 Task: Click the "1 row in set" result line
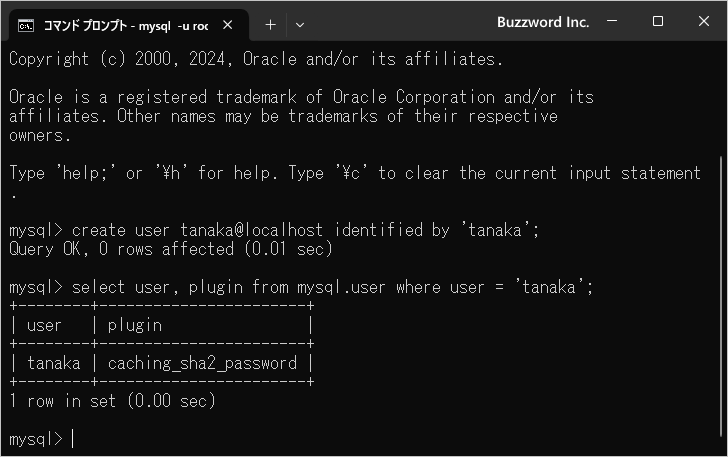112,401
